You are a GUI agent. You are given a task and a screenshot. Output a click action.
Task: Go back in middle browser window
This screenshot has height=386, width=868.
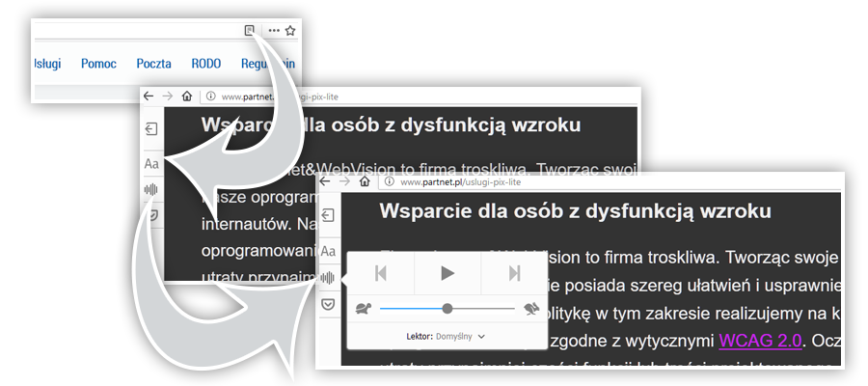coord(149,96)
